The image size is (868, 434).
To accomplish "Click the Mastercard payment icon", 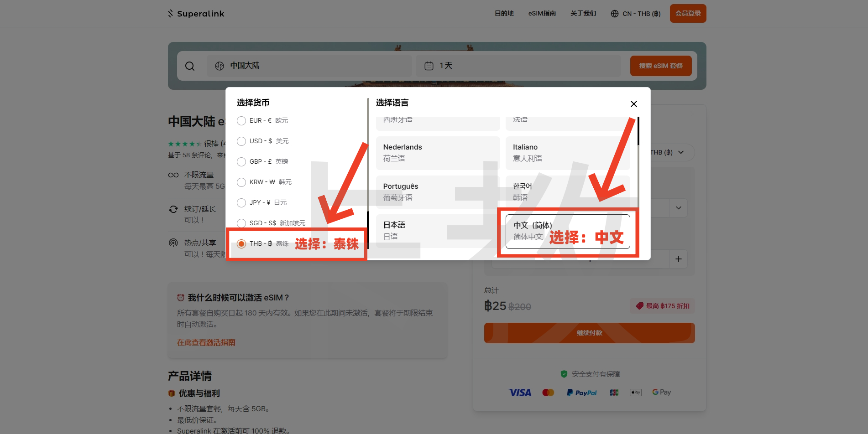I will point(548,392).
